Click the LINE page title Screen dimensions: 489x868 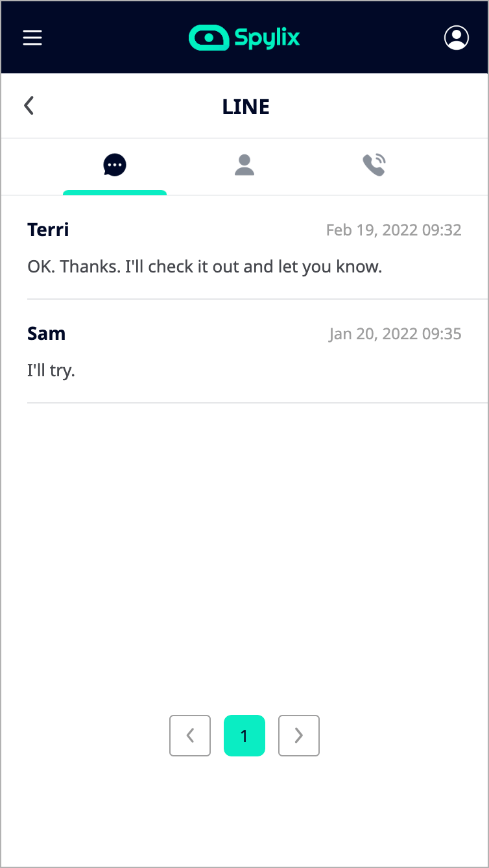(x=246, y=107)
